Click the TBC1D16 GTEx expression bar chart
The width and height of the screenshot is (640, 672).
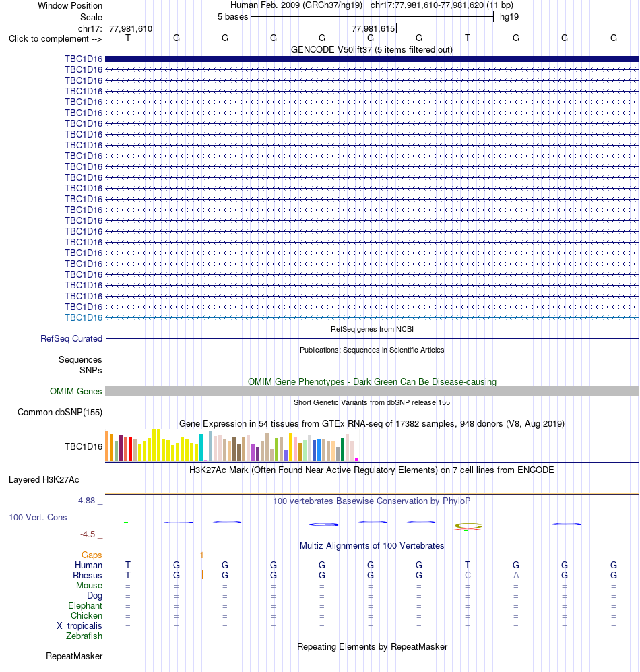(x=232, y=445)
